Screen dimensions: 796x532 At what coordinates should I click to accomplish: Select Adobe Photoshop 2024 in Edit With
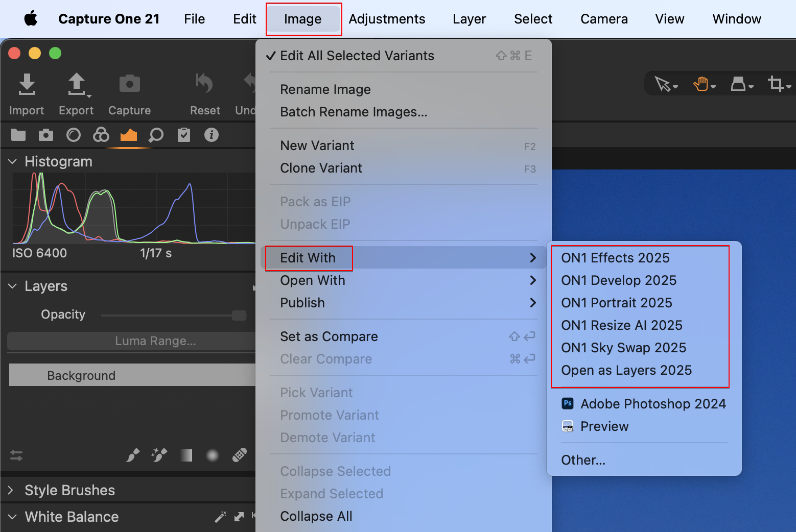click(653, 404)
